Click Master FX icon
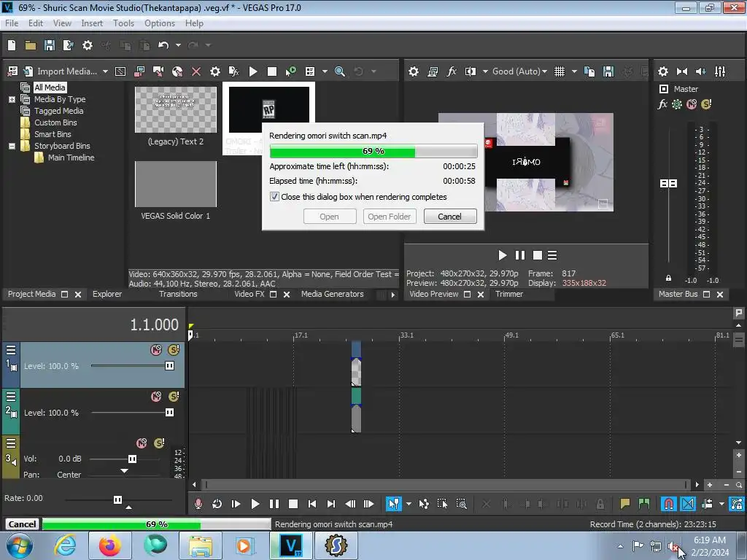The height and width of the screenshot is (560, 747). click(x=662, y=104)
